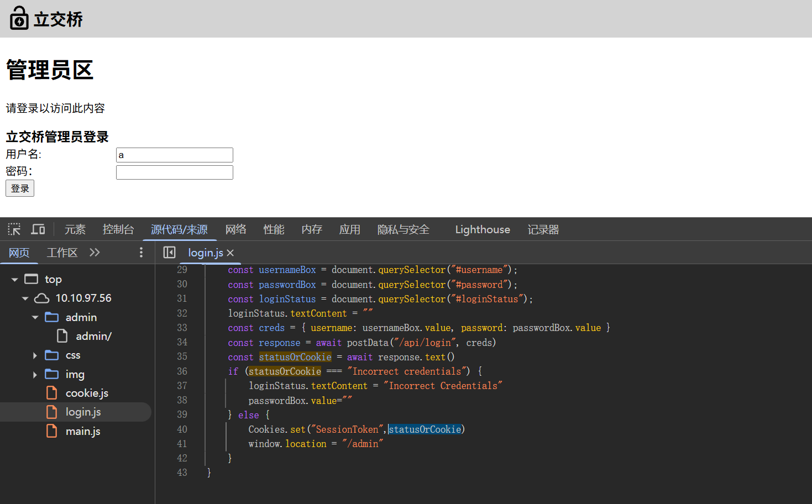
Task: Toggle the device toolbar icon
Action: click(x=38, y=229)
